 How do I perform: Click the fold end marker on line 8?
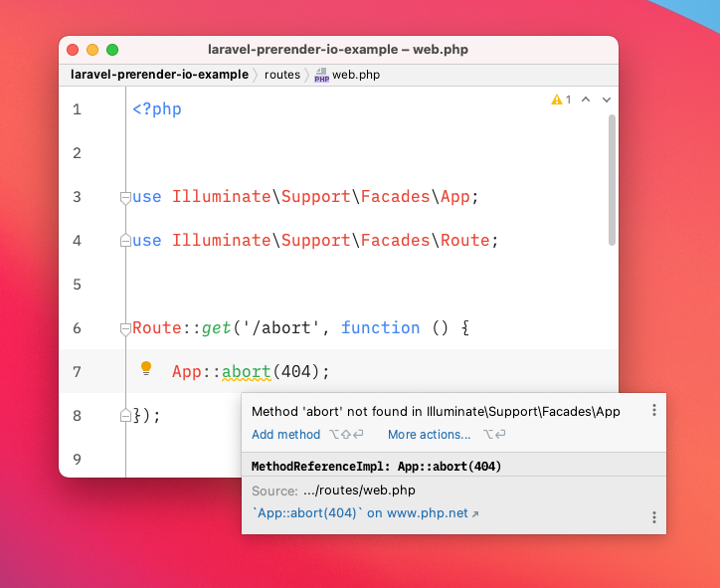coord(125,416)
